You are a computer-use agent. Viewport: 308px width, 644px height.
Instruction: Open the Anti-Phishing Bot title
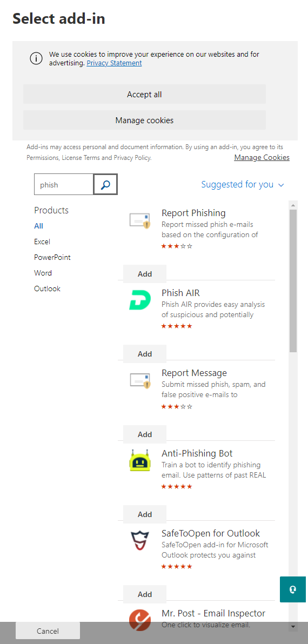(x=197, y=453)
